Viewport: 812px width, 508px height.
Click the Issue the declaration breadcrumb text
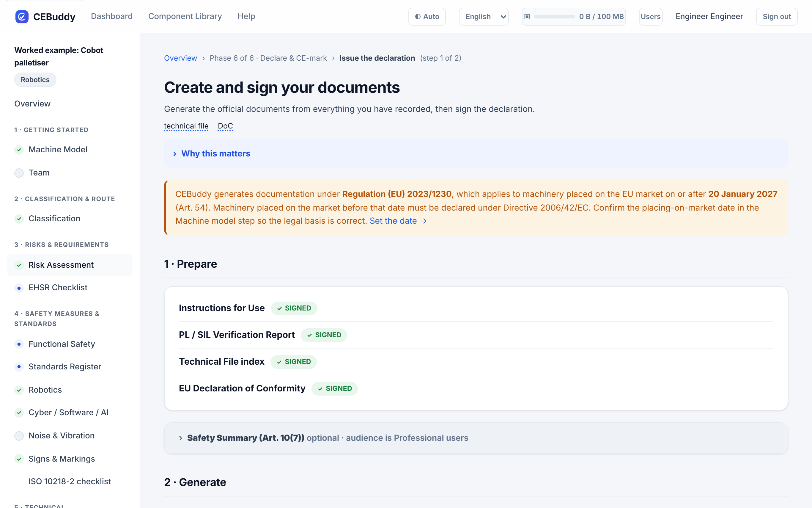(x=377, y=58)
